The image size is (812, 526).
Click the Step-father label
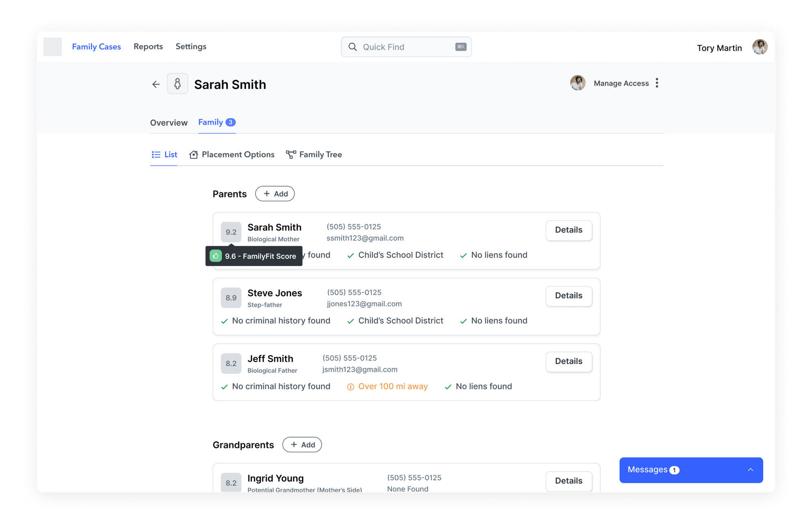coord(265,305)
